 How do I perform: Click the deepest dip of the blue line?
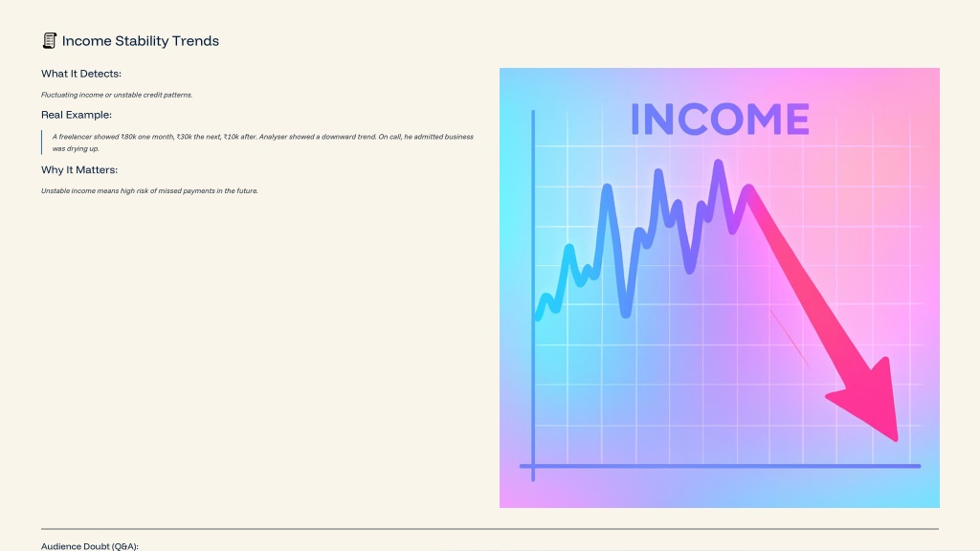click(x=626, y=313)
